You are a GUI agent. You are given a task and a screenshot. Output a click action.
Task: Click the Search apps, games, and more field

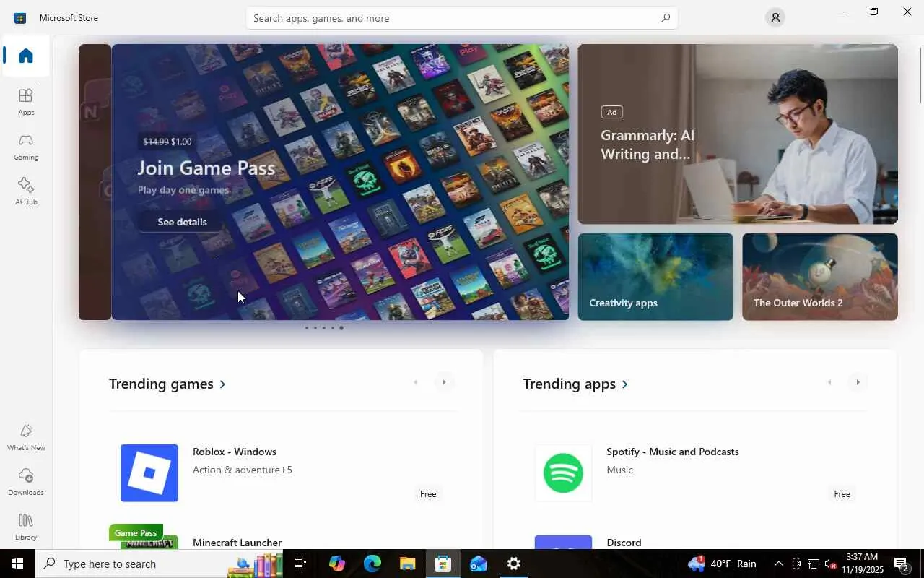coord(462,18)
